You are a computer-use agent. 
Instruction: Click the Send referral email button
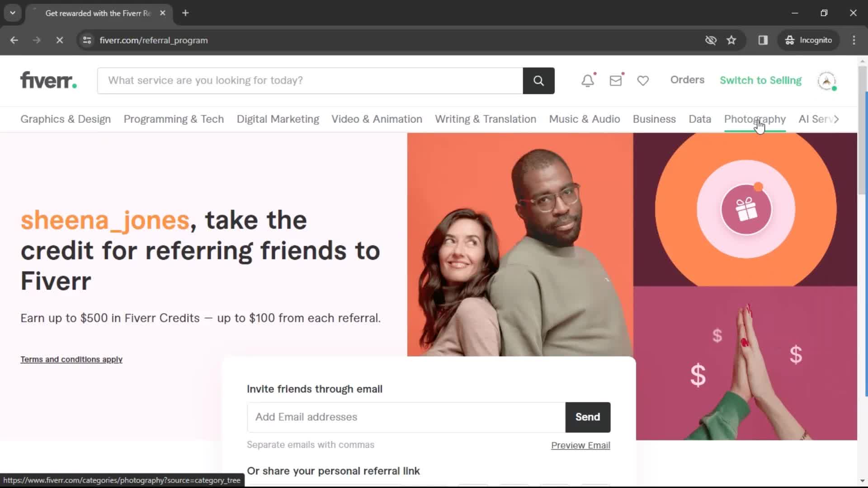(x=587, y=417)
